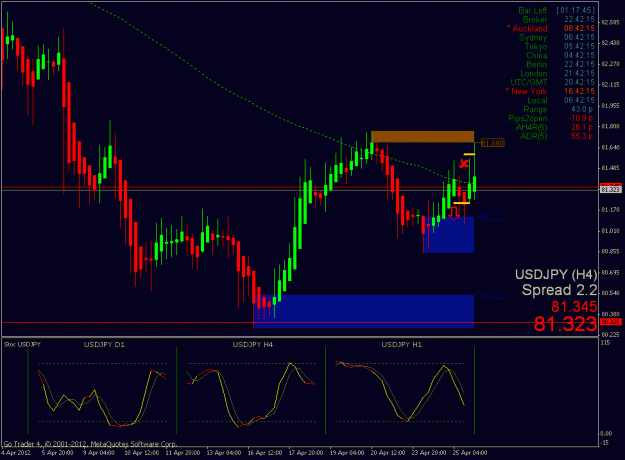The width and height of the screenshot is (625, 460).
Task: Click the Auckland session label
Action: click(527, 28)
